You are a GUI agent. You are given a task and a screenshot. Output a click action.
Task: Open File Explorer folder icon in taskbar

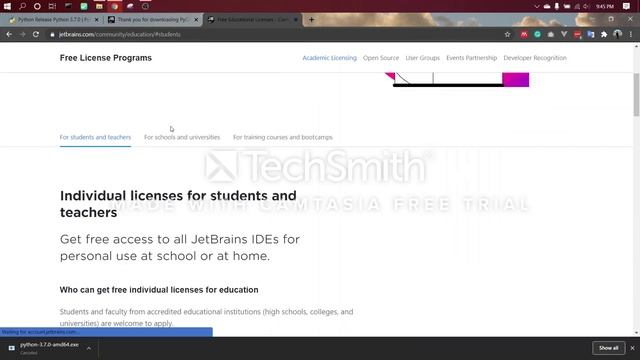coord(99,6)
